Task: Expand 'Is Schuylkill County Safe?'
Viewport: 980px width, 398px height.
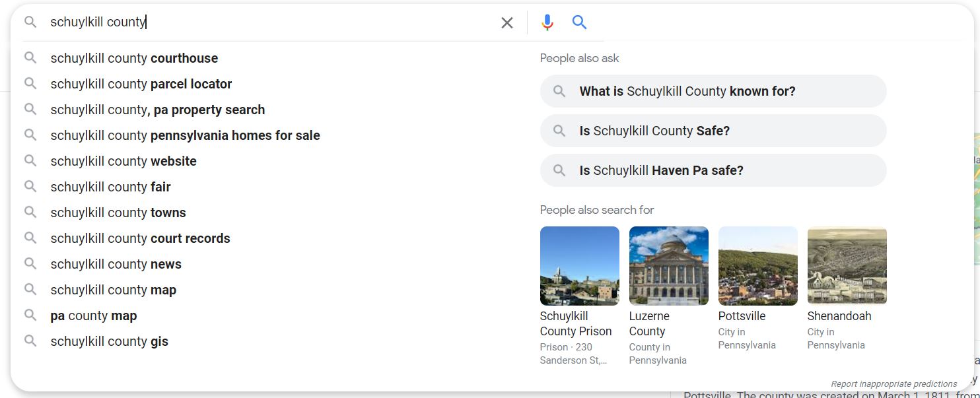Action: [x=713, y=131]
